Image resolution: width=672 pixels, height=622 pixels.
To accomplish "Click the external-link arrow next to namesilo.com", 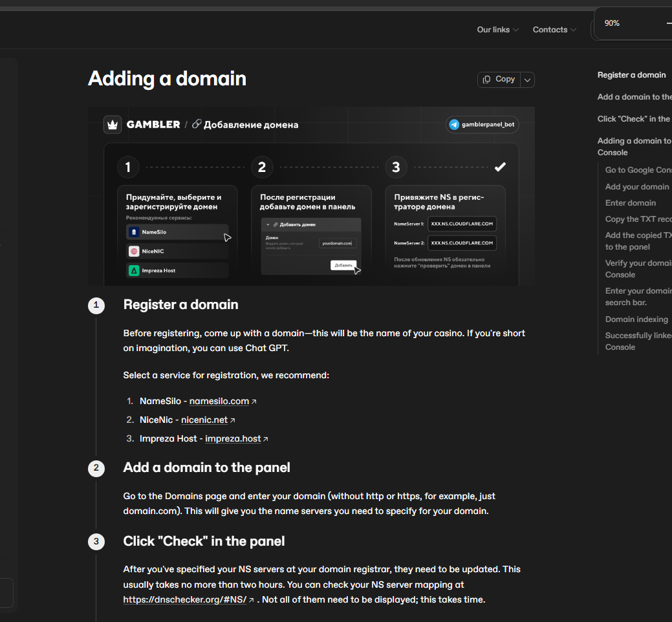I will (254, 401).
